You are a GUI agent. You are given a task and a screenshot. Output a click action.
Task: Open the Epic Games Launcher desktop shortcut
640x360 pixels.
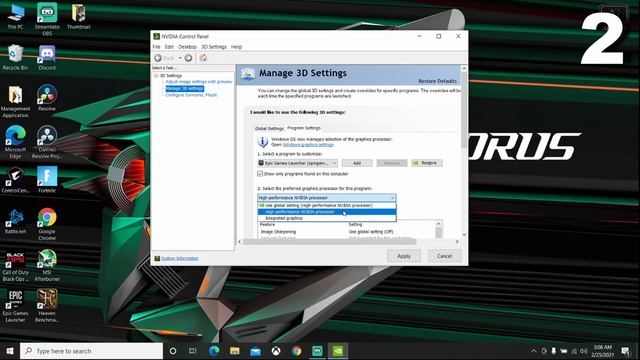(16, 306)
